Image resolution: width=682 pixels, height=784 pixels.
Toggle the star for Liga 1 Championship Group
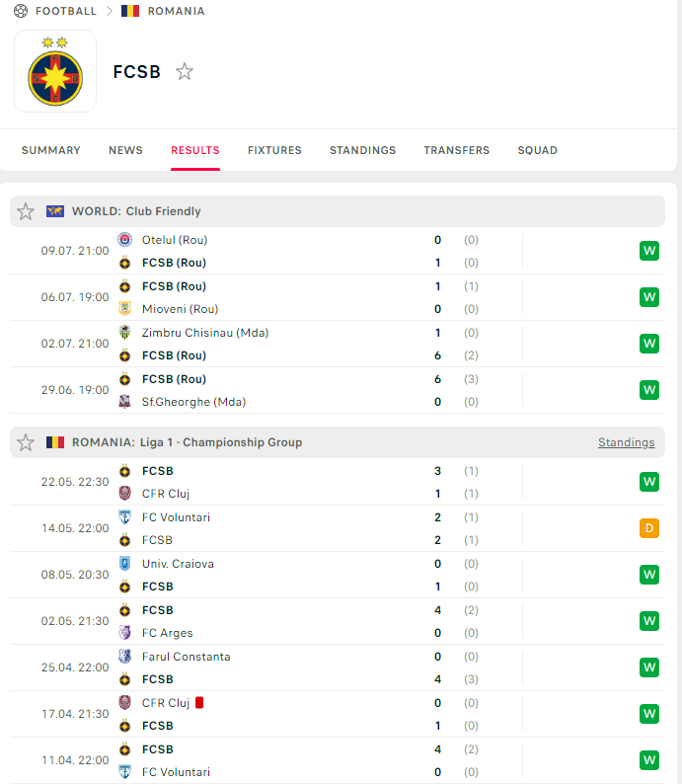[x=26, y=442]
